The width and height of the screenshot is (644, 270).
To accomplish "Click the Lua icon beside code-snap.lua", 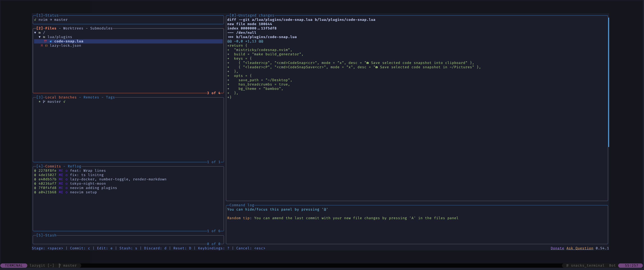I will 51,41.
